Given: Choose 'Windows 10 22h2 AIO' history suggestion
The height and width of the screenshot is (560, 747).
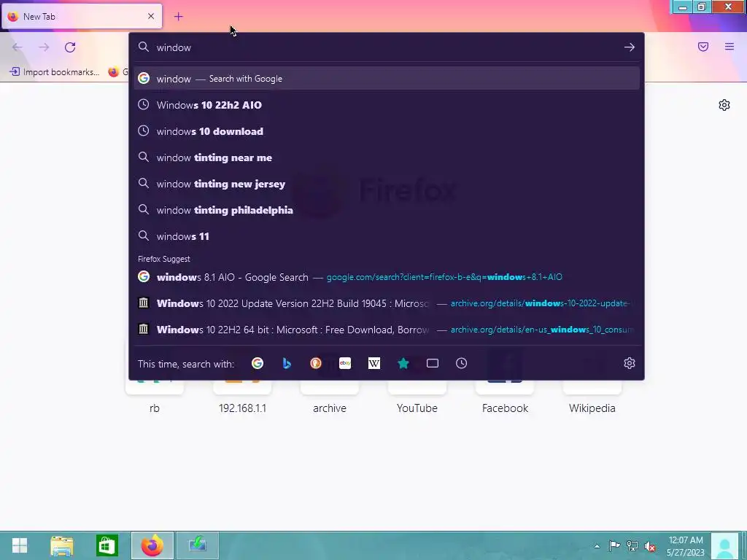Looking at the screenshot, I should (387, 105).
